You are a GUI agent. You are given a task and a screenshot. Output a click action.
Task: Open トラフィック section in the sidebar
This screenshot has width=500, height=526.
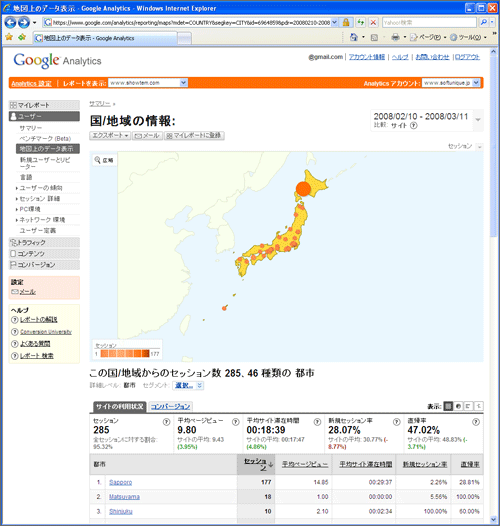click(44, 242)
